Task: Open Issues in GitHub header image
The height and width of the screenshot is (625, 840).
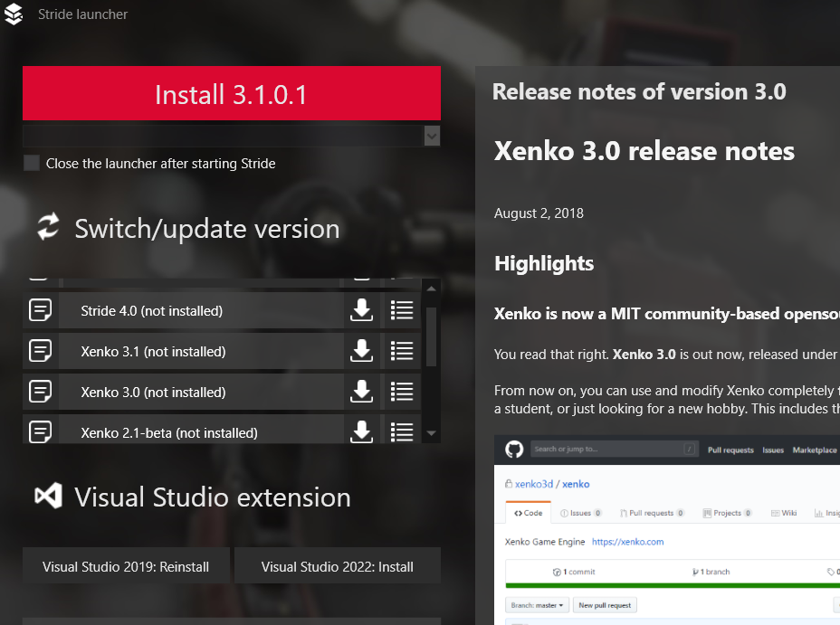Action: pyautogui.click(x=773, y=450)
